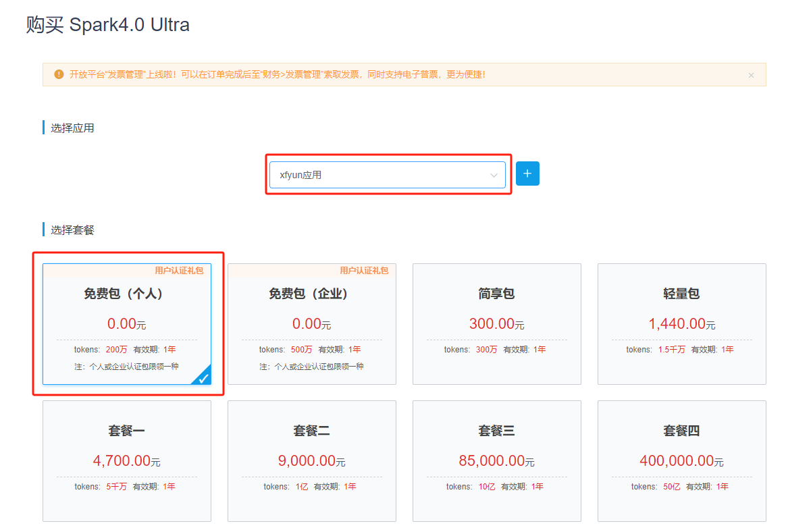Select 套餐三 priced 85,000.00元
The width and height of the screenshot is (786, 532).
pyautogui.click(x=497, y=461)
